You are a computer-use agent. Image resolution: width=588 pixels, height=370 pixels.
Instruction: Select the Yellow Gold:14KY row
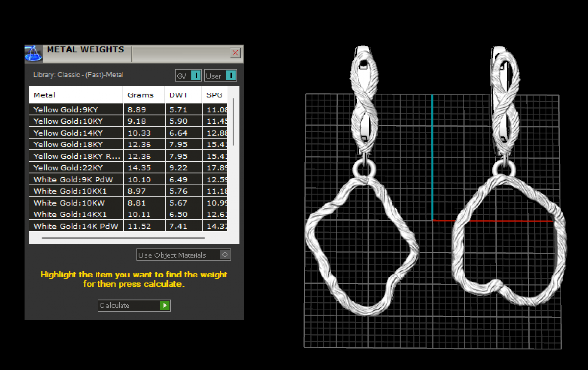pos(129,133)
